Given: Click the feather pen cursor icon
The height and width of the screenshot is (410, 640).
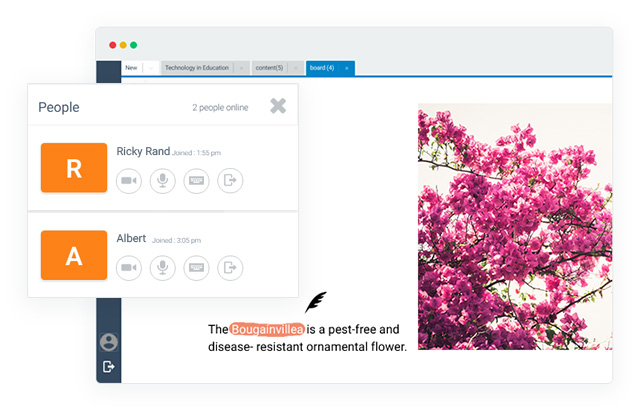Looking at the screenshot, I should [316, 301].
